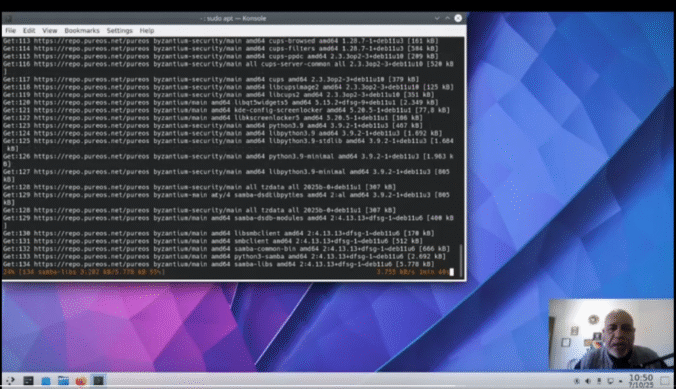The image size is (676, 389).
Task: Click the Get:124 libpython3.9 line
Action: (222, 133)
